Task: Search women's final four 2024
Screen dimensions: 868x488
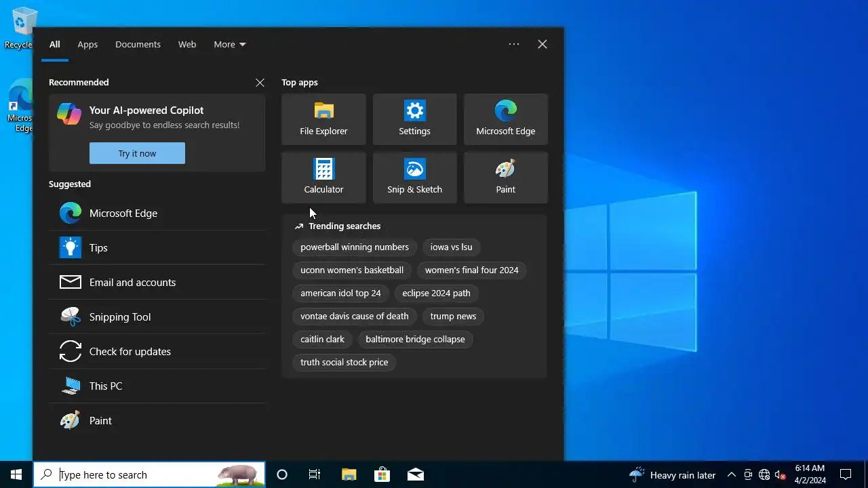Action: pos(472,270)
